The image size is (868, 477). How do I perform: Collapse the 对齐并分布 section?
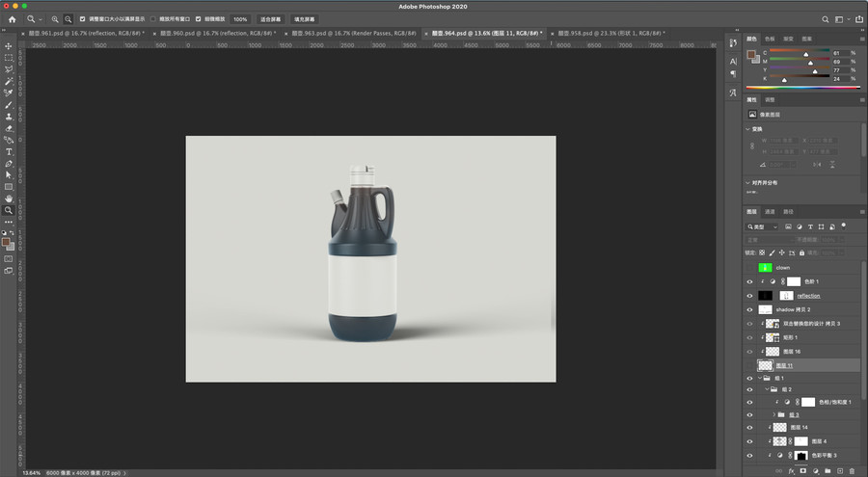pyautogui.click(x=748, y=183)
